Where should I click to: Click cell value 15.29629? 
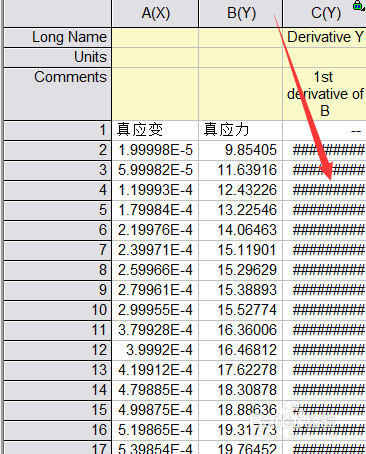pos(241,270)
